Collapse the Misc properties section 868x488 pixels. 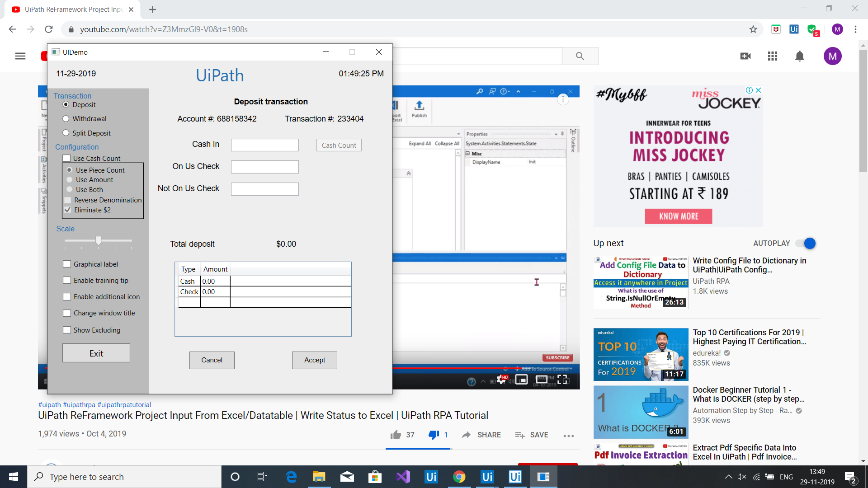click(468, 154)
